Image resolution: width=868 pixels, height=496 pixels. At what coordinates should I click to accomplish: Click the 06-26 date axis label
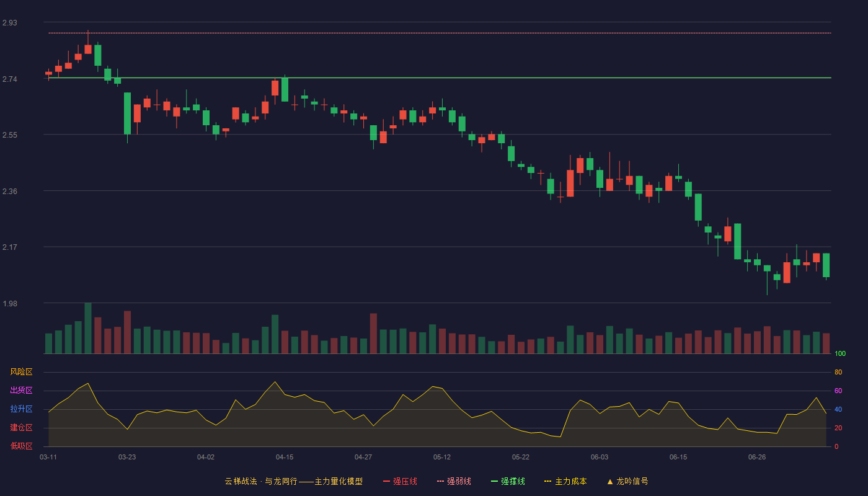[757, 457]
